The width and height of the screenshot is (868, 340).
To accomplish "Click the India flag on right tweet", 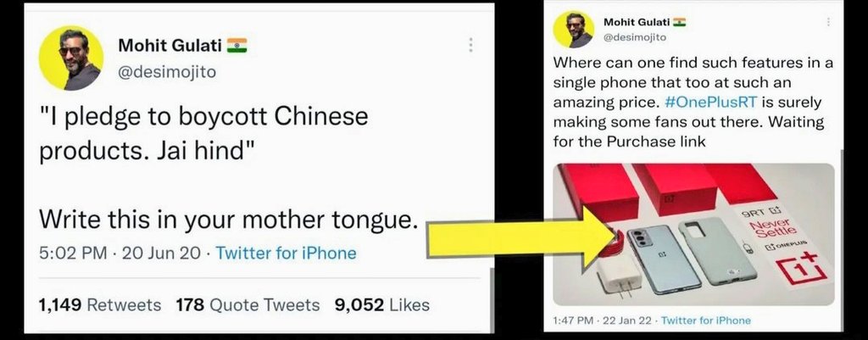I will [679, 22].
